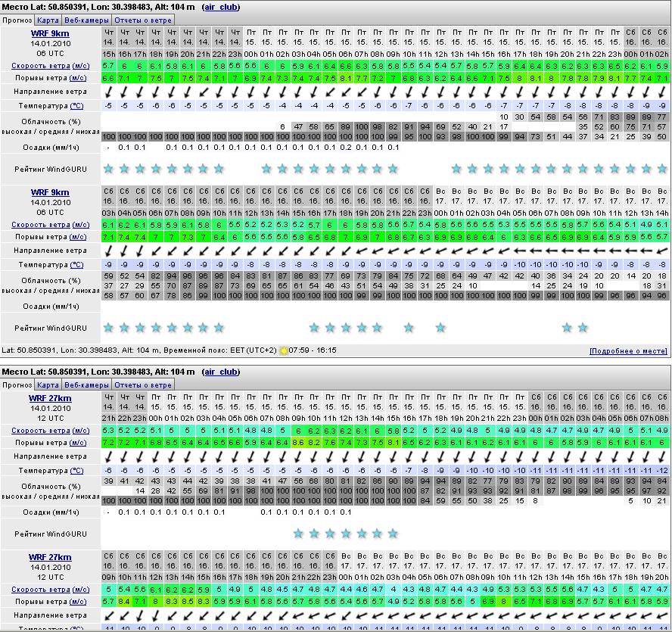Open the air_club link in the top header
Image resolution: width=672 pixels, height=632 pixels.
(220, 7)
